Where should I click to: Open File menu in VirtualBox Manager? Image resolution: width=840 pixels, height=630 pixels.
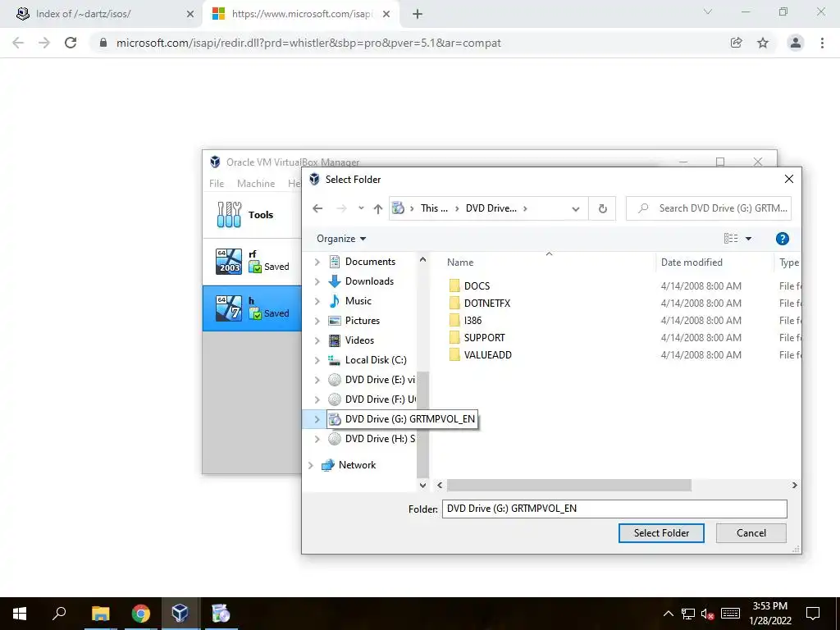[x=217, y=183]
